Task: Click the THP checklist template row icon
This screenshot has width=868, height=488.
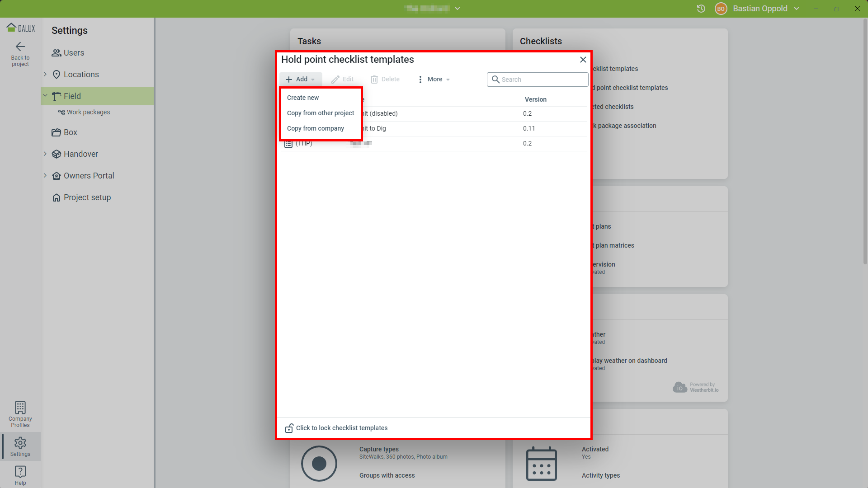Action: click(x=288, y=144)
